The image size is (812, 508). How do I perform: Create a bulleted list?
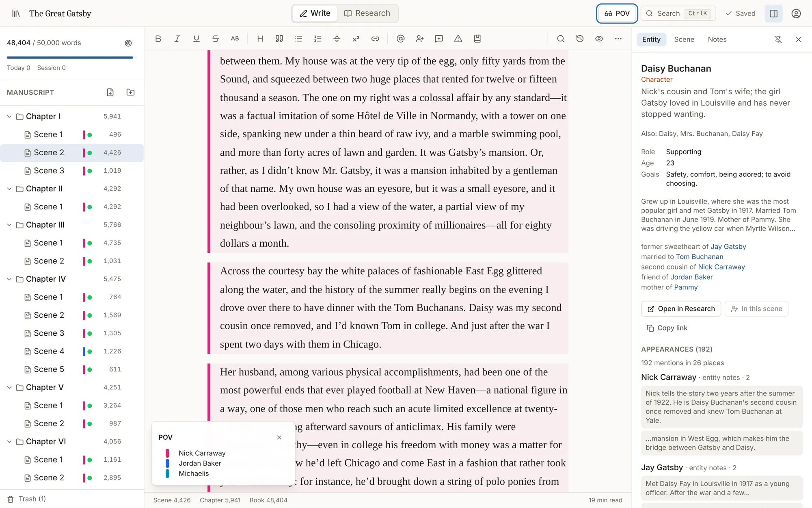click(x=299, y=39)
